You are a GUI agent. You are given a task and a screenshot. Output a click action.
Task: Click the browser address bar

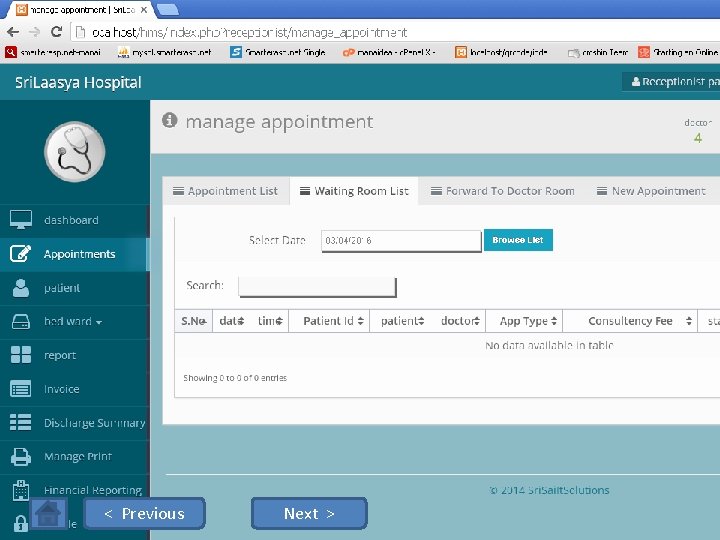(x=395, y=32)
